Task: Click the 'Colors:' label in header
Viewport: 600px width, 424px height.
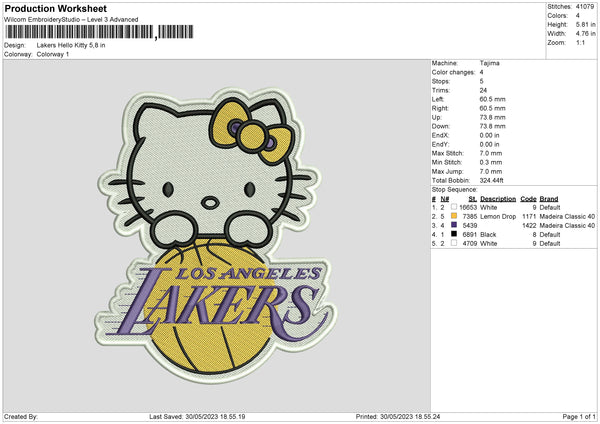Action: coord(557,16)
